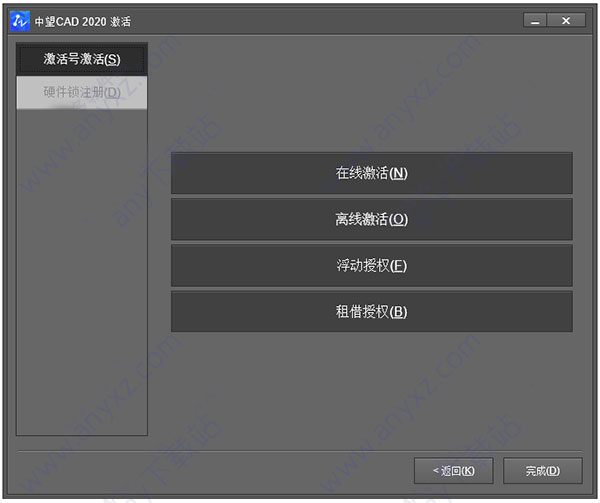600x503 pixels.
Task: Click blank area below 租借授权(B) button
Action: click(372, 386)
